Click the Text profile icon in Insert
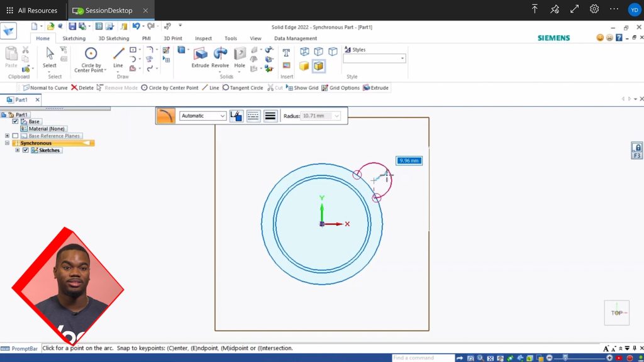644x362 pixels. pyautogui.click(x=286, y=53)
